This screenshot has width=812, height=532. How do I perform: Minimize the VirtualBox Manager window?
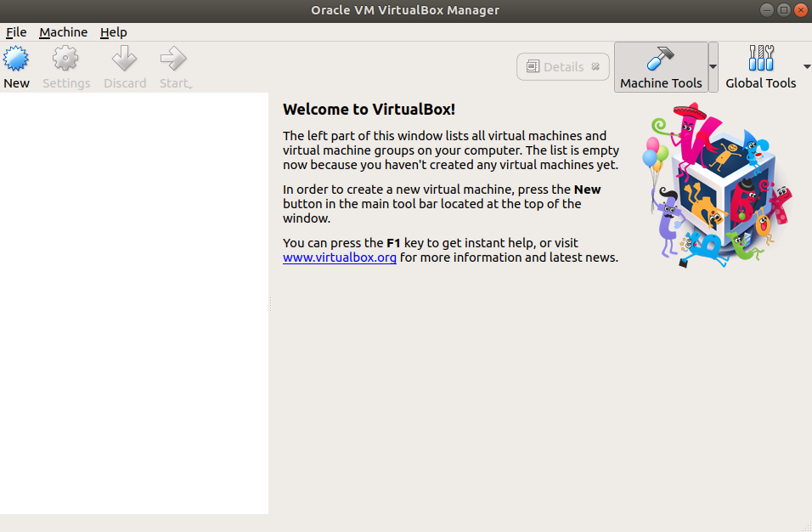[x=766, y=10]
